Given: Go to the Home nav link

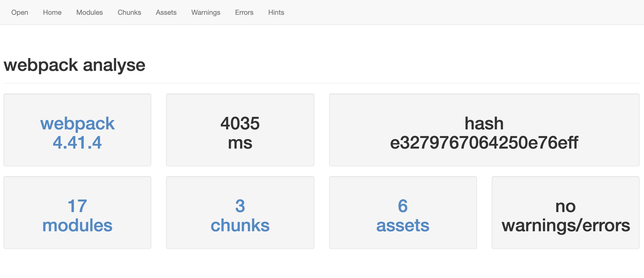Looking at the screenshot, I should [52, 13].
